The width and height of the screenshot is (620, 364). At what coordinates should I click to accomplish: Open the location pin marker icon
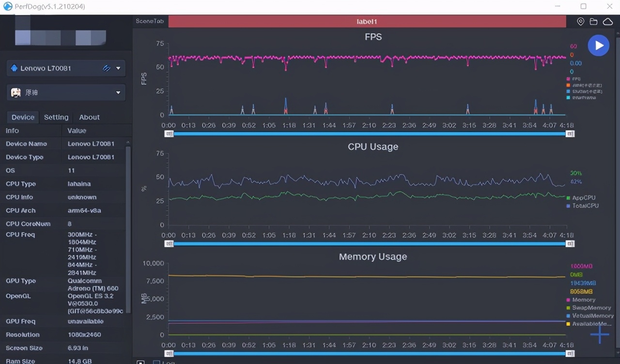pos(581,22)
